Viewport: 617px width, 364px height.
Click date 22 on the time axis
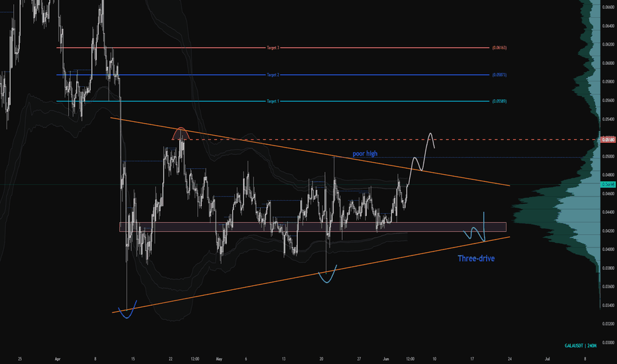click(170, 359)
